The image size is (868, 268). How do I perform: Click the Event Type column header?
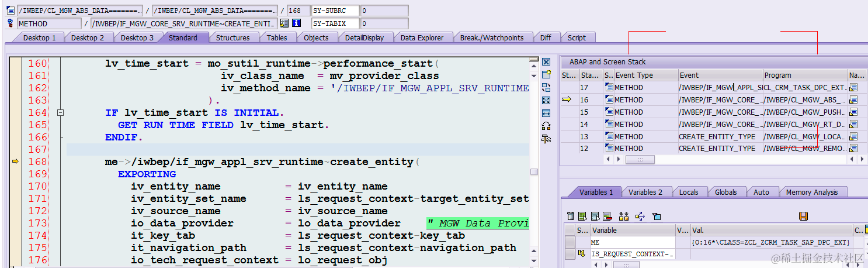646,75
